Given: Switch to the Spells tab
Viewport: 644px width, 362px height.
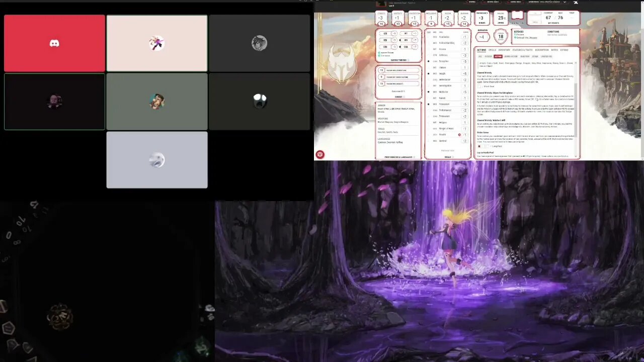Looking at the screenshot, I should point(493,50).
